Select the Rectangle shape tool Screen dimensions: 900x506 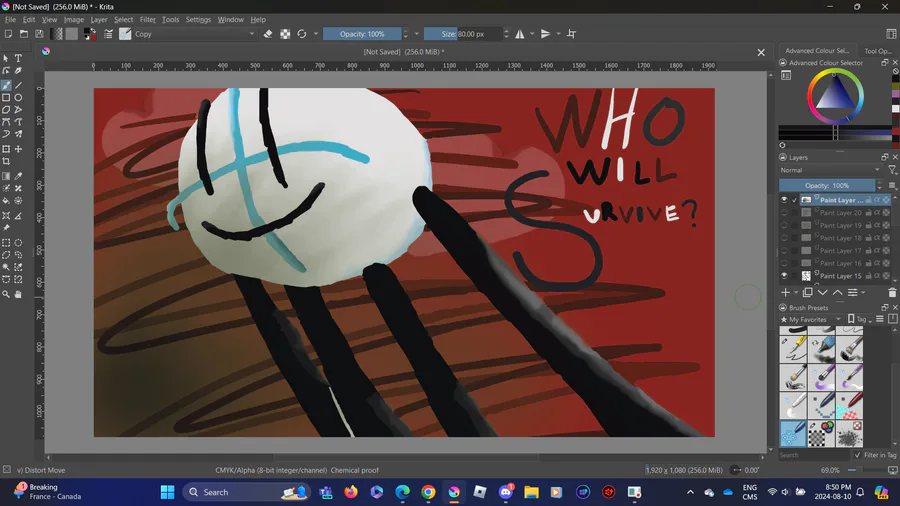6,98
